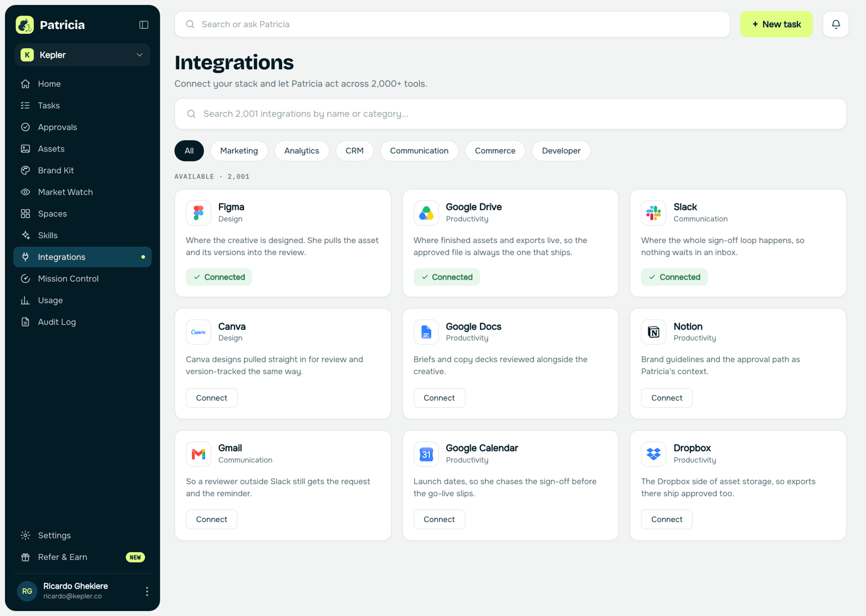
Task: Focus the Search or ask Patricia field
Action: (x=452, y=24)
